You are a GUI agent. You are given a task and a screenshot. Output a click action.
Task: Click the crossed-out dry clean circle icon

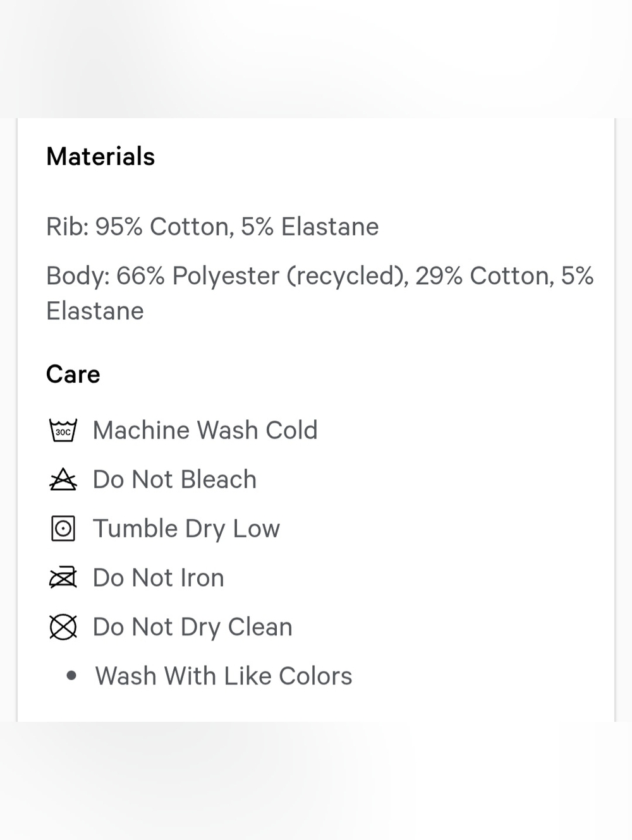click(x=63, y=627)
